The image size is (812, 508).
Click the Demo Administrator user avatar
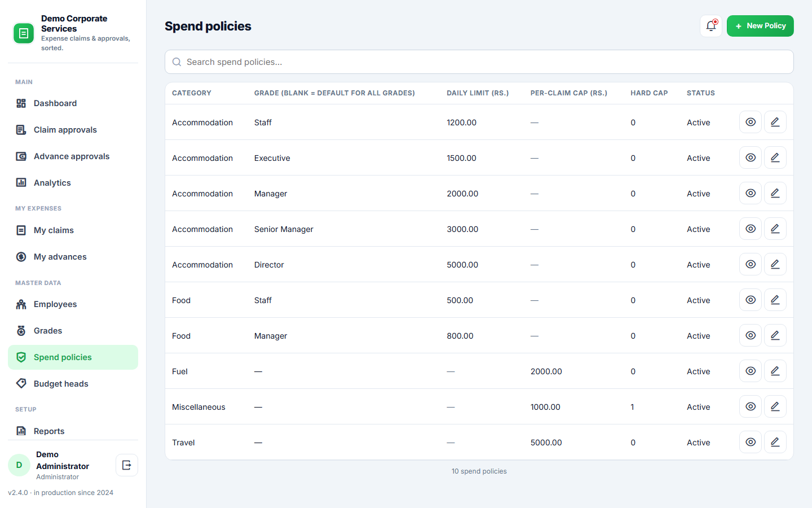[x=19, y=465]
